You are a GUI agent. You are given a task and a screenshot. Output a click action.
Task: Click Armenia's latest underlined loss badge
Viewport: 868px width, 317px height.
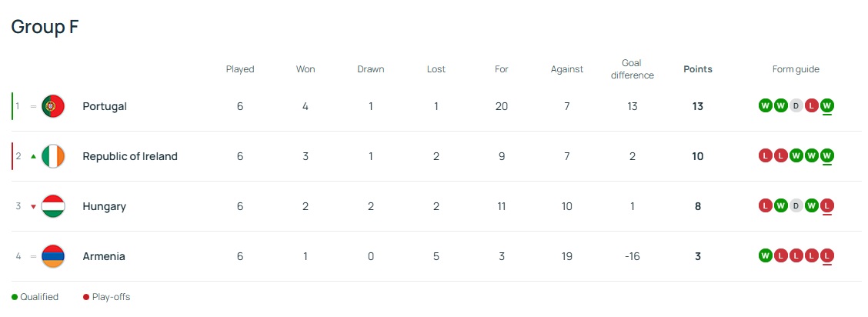(x=826, y=255)
